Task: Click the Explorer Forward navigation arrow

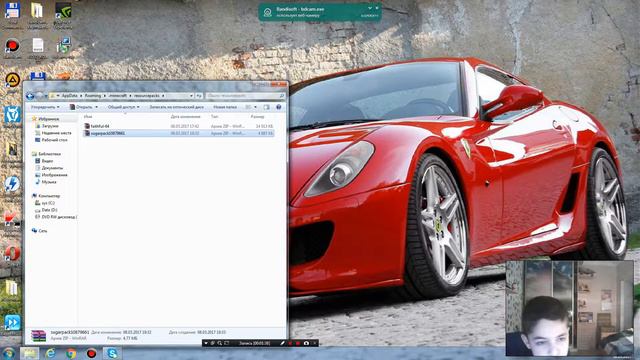Action: click(40, 96)
